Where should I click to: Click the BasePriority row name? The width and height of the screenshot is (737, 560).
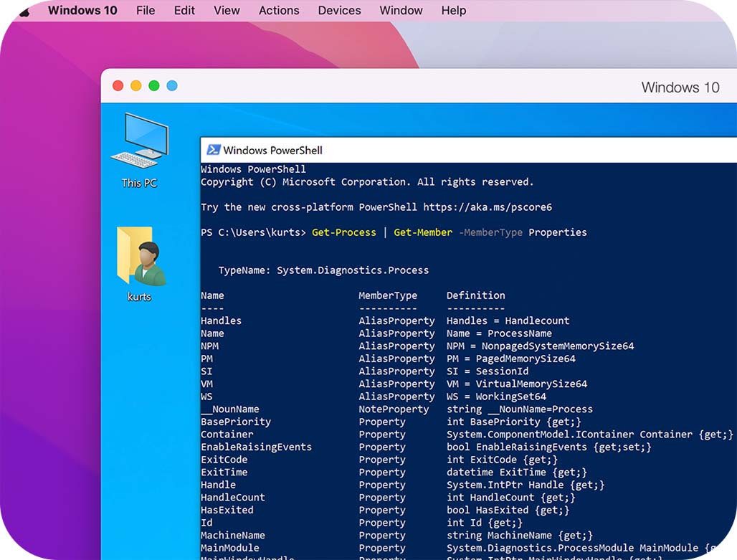coord(235,422)
